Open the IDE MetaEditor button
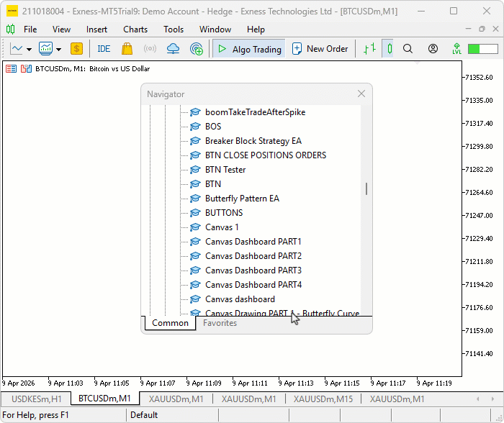The width and height of the screenshot is (504, 423). tap(104, 49)
